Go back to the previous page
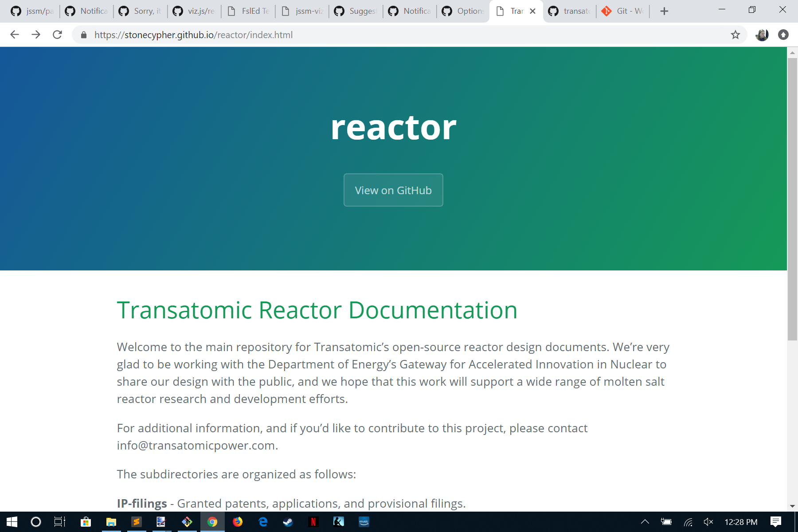 click(15, 35)
